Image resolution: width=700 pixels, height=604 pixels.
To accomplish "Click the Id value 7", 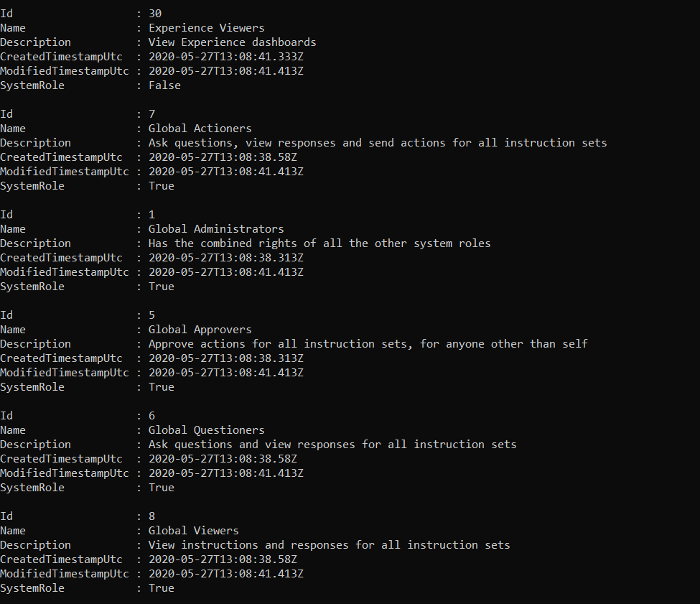I will 151,114.
